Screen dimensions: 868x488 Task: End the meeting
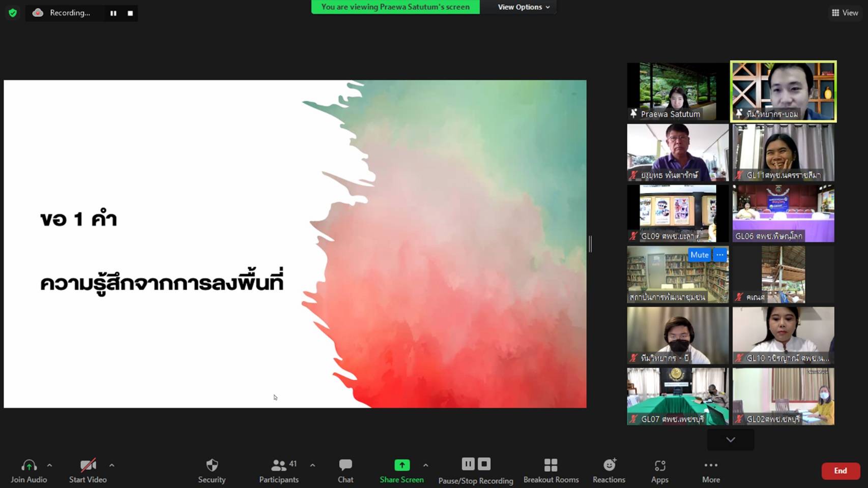(841, 471)
